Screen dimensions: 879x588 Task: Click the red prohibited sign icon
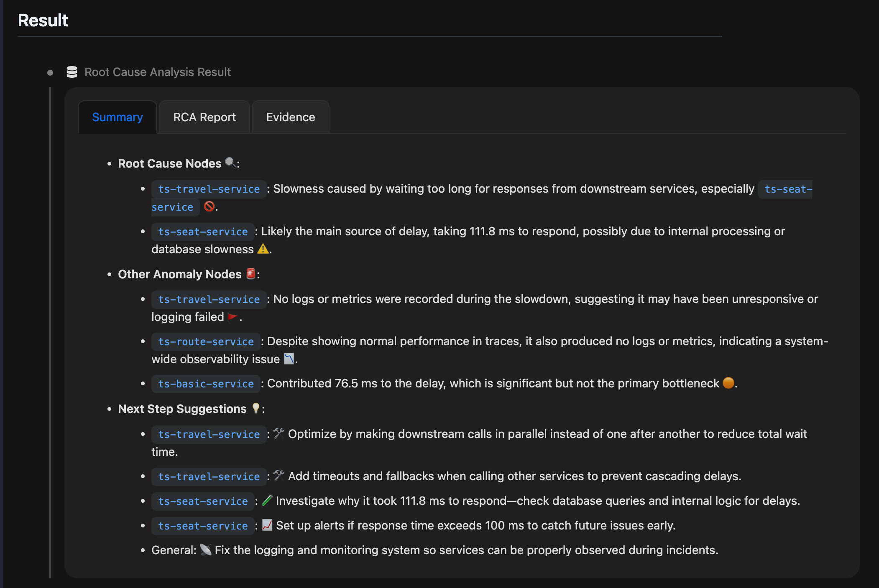(x=209, y=206)
